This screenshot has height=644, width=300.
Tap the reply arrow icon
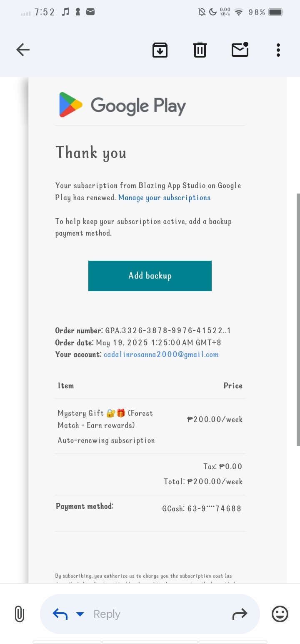(x=60, y=614)
